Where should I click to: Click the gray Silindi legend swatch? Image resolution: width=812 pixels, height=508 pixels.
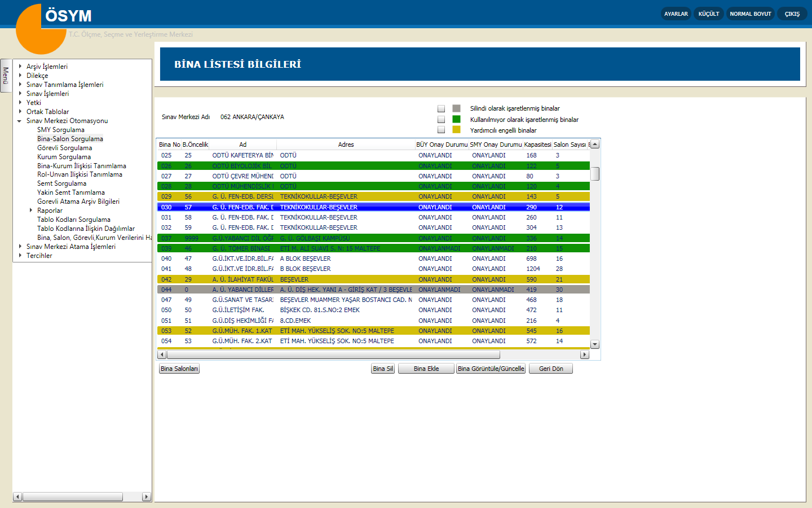click(x=456, y=108)
